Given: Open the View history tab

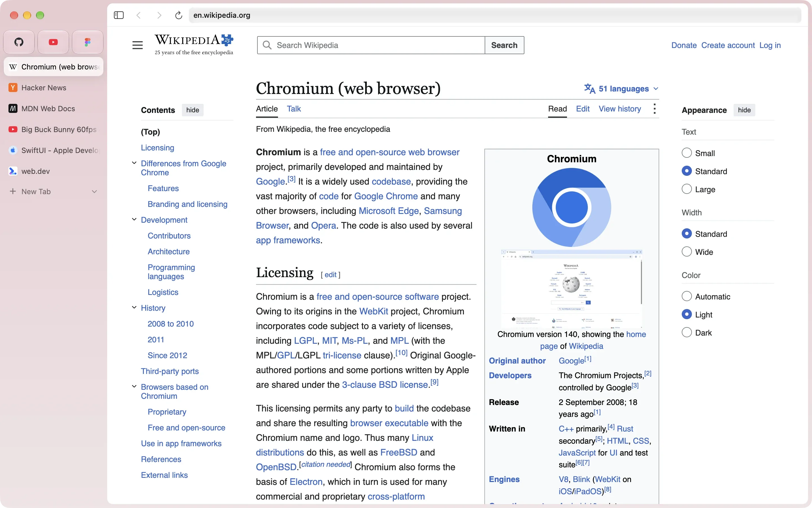Looking at the screenshot, I should pyautogui.click(x=620, y=109).
